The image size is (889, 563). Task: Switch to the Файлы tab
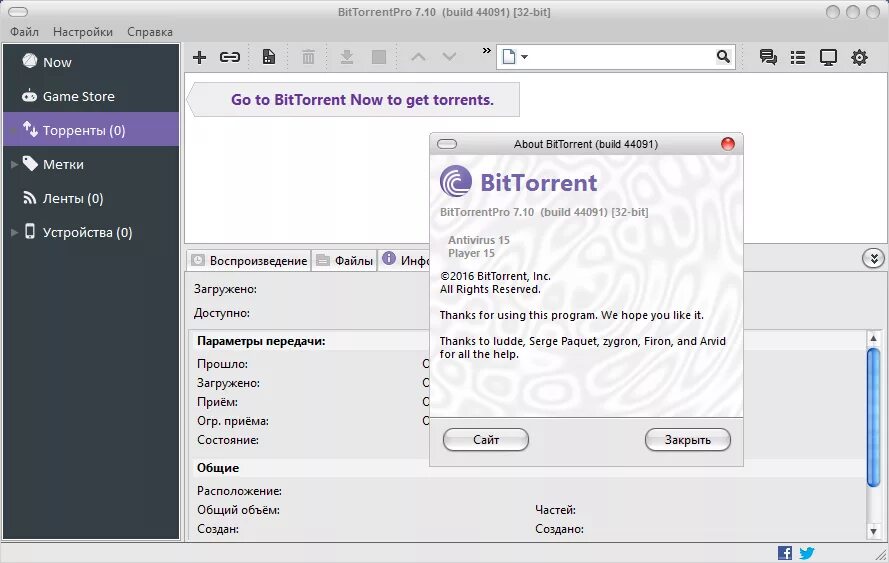pos(345,261)
